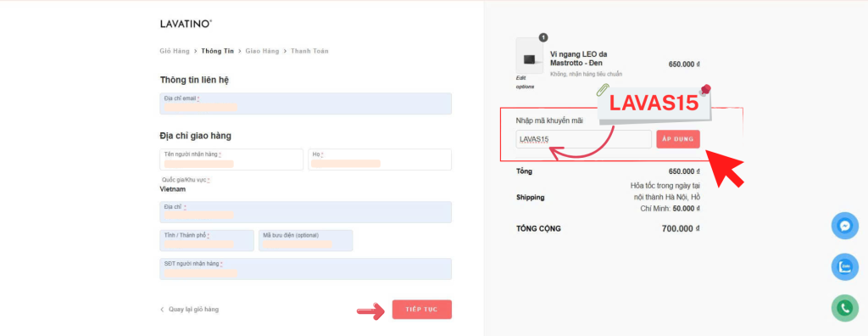The image size is (868, 336).
Task: Open the Messenger chat bubble
Action: tap(845, 226)
